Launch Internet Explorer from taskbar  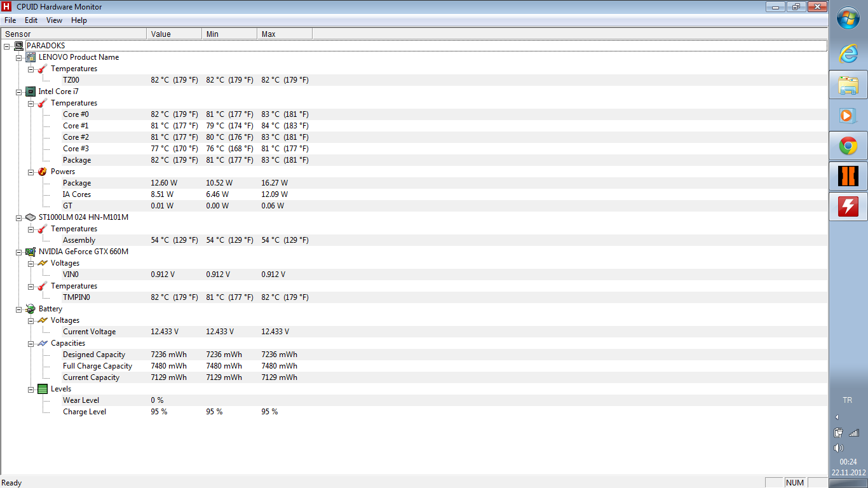pos(848,53)
